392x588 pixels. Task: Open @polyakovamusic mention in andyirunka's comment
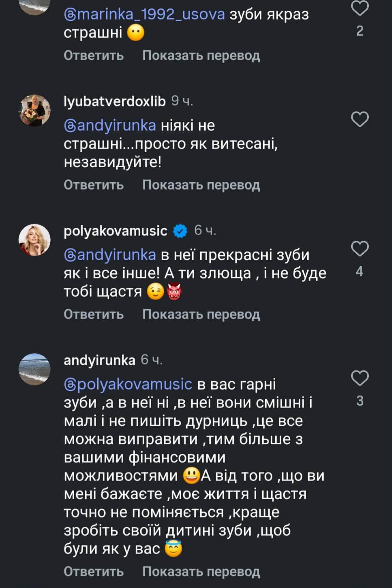[128, 384]
